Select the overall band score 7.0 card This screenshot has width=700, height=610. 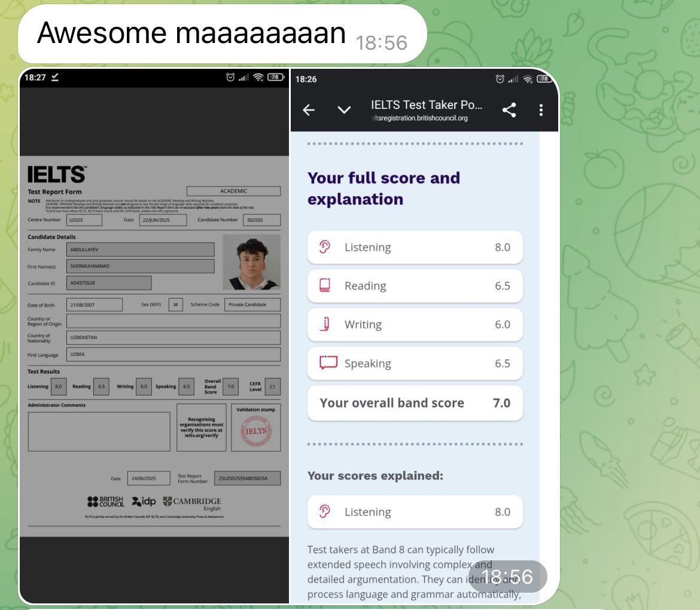pos(415,403)
